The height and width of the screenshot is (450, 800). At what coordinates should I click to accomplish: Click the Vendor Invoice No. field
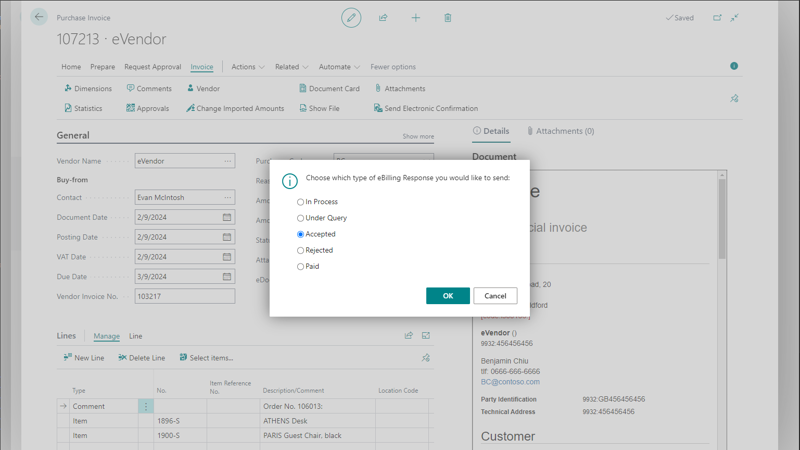click(x=185, y=297)
